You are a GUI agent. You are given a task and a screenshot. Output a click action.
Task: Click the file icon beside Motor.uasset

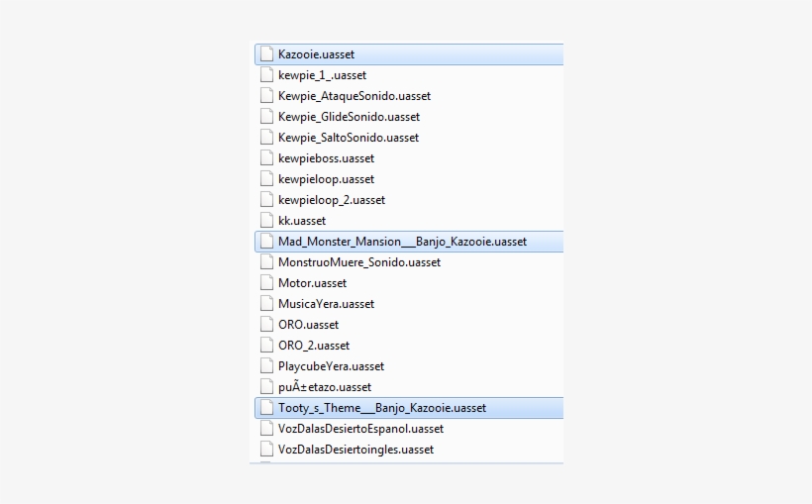[x=266, y=282]
